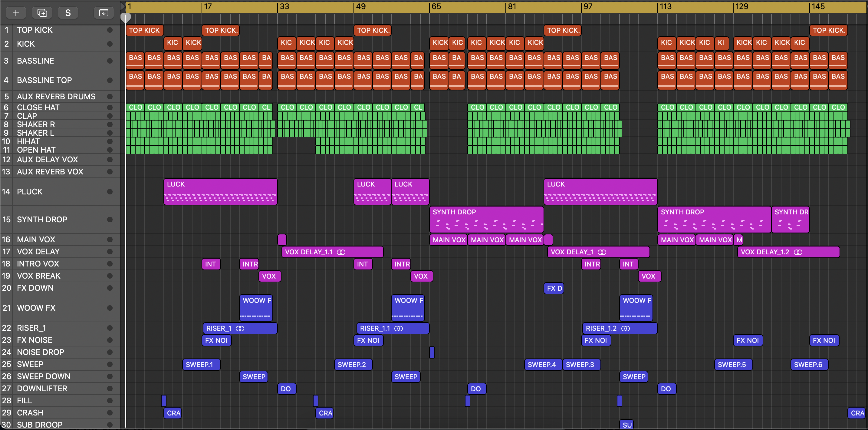
Task: Select the first WOOW F region
Action: coord(256,308)
